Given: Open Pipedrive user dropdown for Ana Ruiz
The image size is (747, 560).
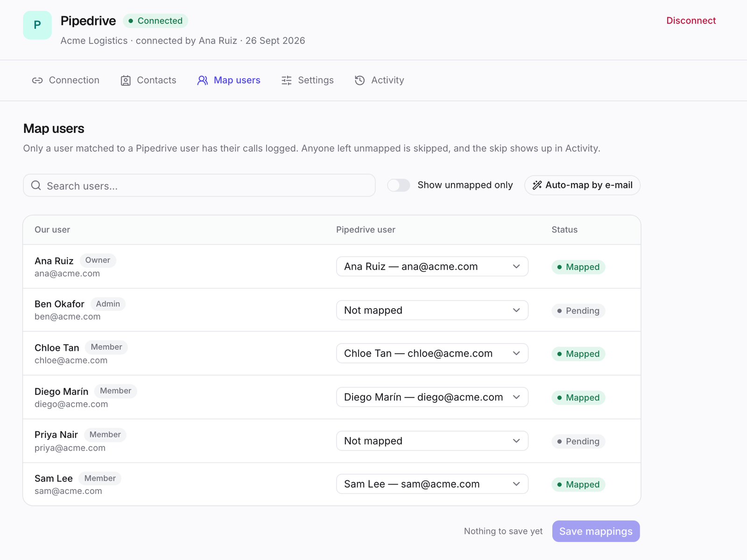Looking at the screenshot, I should click(x=432, y=266).
